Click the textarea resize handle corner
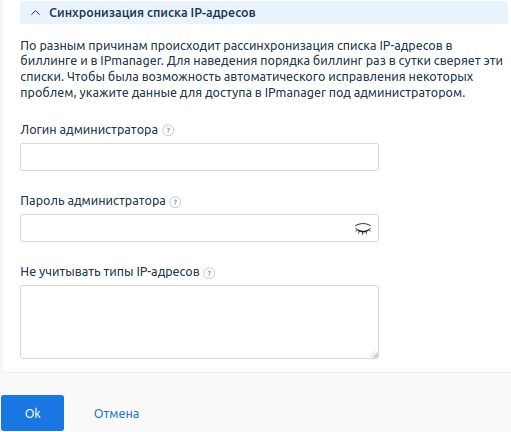Image resolution: width=511 pixels, height=432 pixels. tap(375, 355)
